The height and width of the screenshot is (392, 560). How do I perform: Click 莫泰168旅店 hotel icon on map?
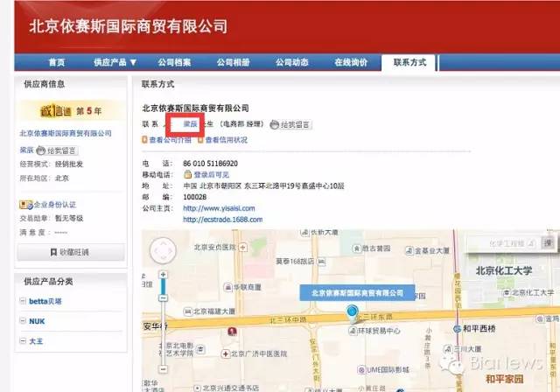pyautogui.click(x=321, y=262)
